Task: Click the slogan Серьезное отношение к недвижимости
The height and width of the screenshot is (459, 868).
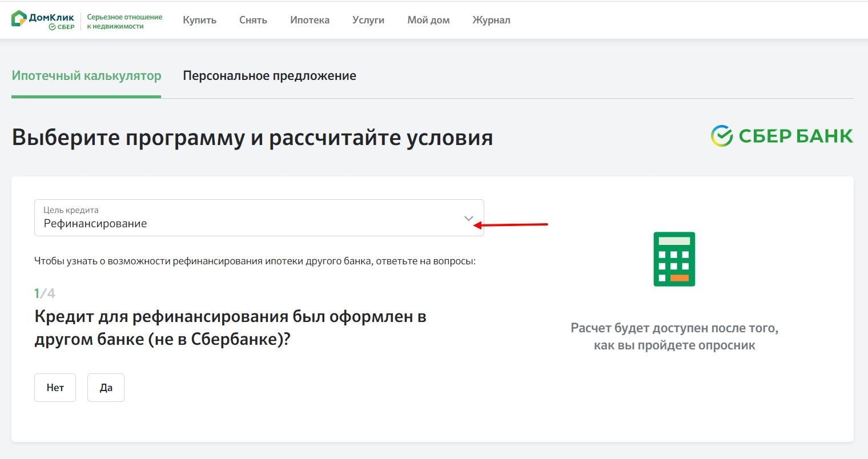Action: [x=124, y=22]
